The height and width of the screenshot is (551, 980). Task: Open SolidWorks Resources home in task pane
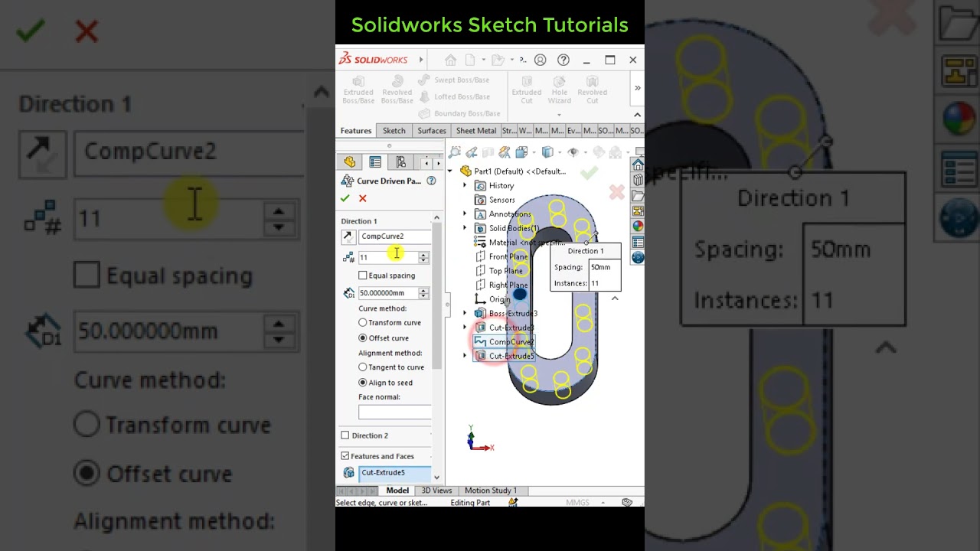pos(637,165)
